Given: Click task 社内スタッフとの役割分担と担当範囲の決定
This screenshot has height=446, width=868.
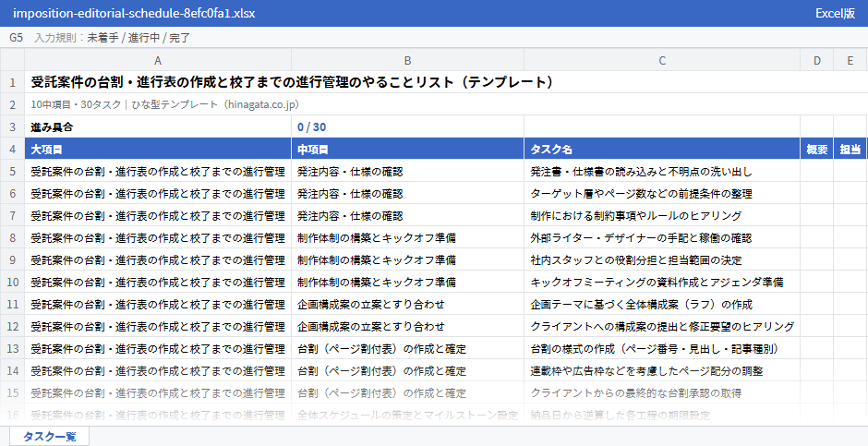Looking at the screenshot, I should pyautogui.click(x=662, y=260).
